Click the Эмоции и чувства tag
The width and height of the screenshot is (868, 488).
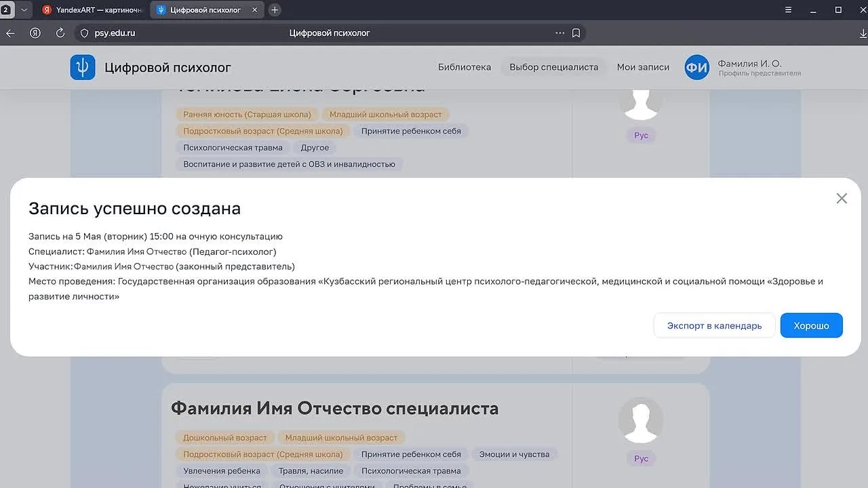[x=514, y=454]
